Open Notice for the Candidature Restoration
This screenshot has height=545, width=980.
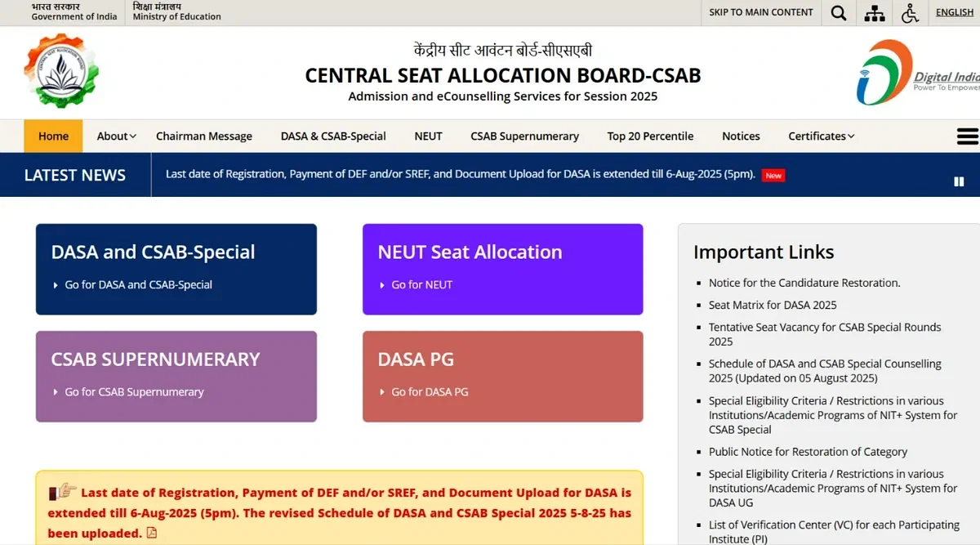tap(804, 283)
